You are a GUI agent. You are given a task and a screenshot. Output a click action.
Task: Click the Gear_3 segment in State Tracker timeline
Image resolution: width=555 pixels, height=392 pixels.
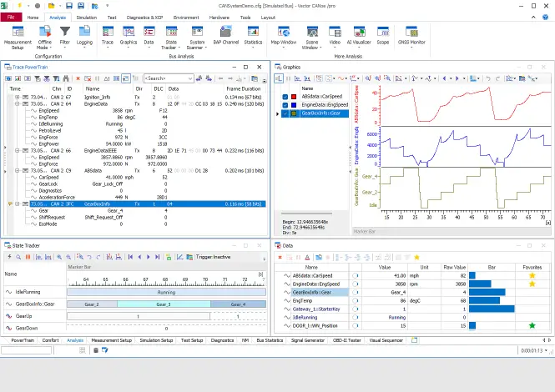click(x=164, y=304)
